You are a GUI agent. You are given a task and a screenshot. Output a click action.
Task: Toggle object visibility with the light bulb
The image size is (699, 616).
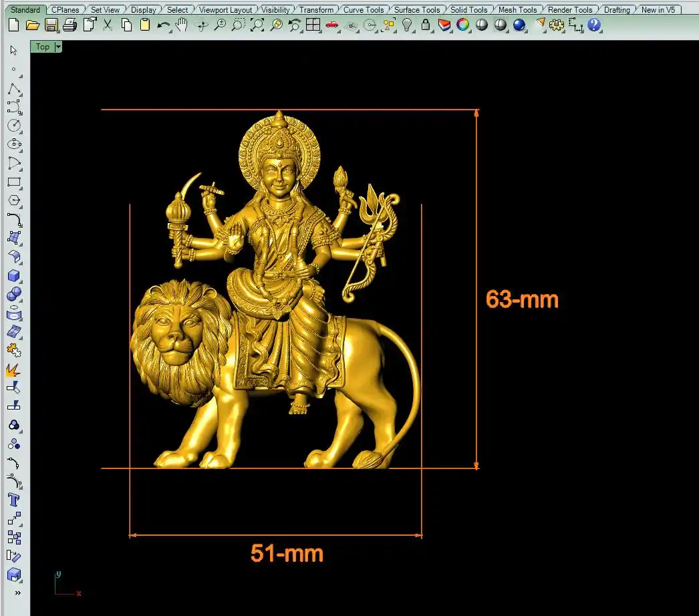click(407, 25)
